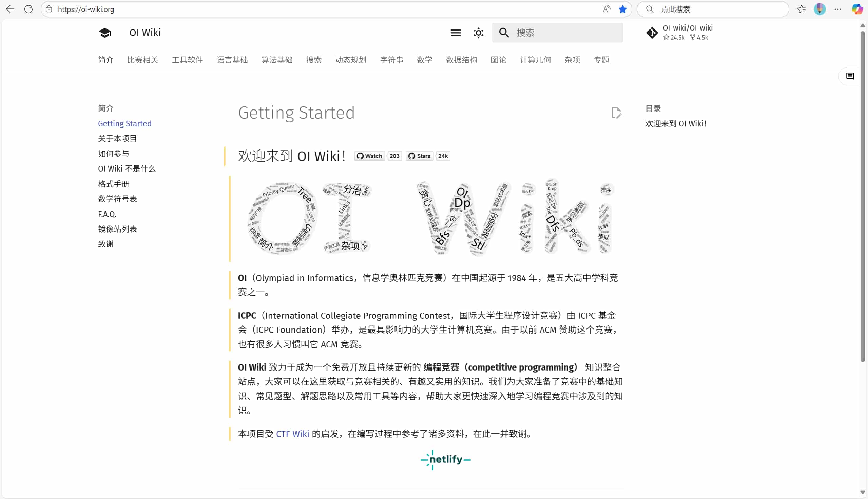Click the OI Wiki graduation cap logo

[105, 33]
